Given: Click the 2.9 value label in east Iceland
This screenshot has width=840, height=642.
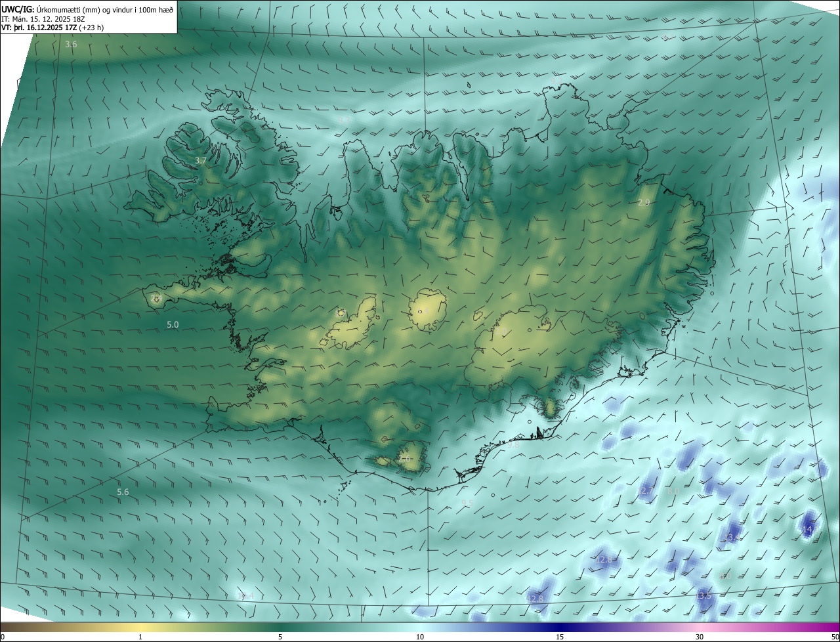Looking at the screenshot, I should [x=644, y=203].
